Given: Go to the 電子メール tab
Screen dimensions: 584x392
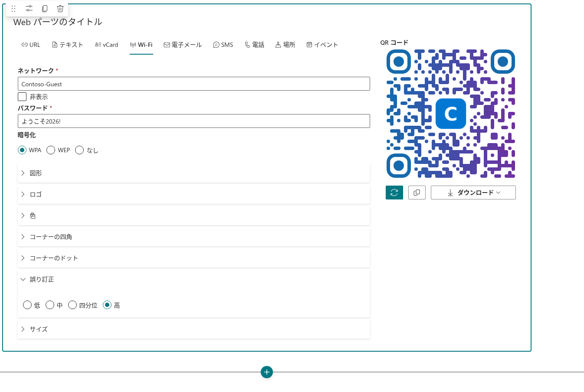Looking at the screenshot, I should pyautogui.click(x=183, y=45).
